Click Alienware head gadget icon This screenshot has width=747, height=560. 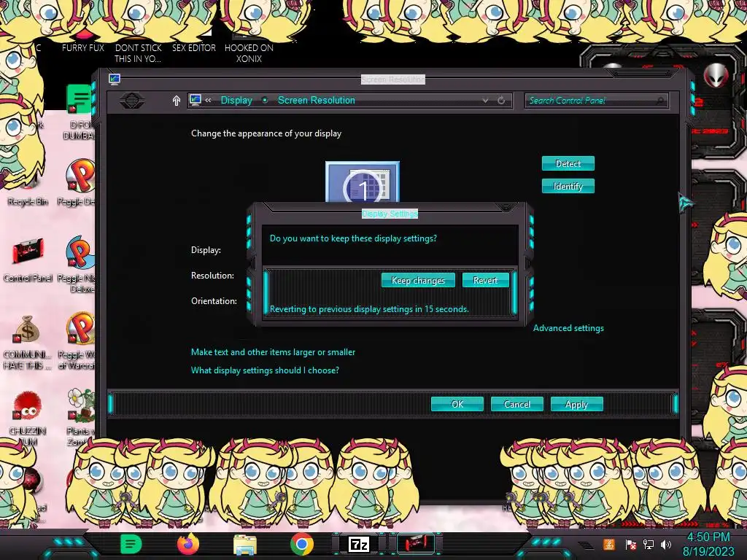716,75
